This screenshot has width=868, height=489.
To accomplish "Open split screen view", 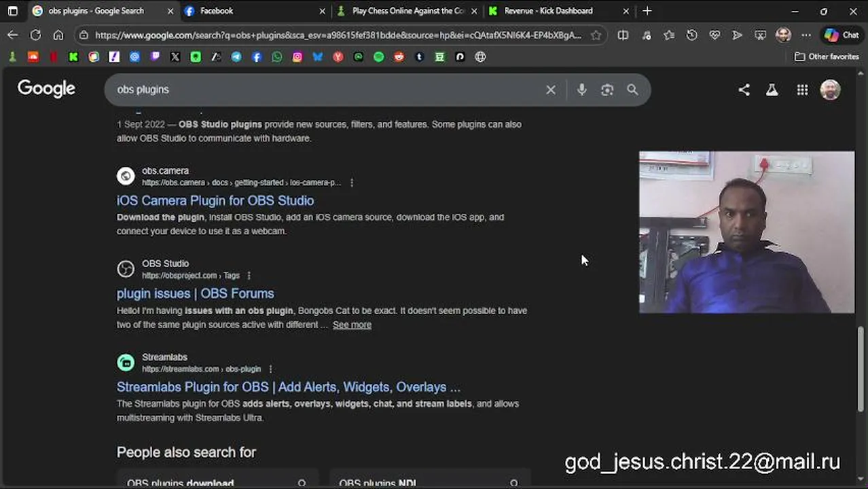I will pyautogui.click(x=623, y=35).
